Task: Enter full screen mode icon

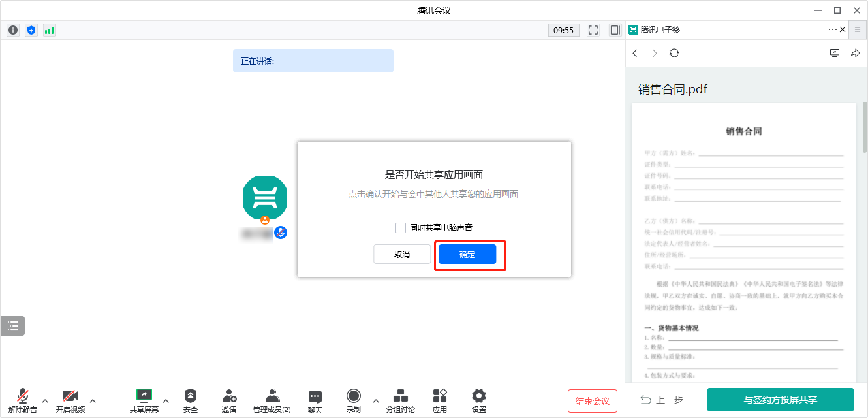Action: point(593,30)
